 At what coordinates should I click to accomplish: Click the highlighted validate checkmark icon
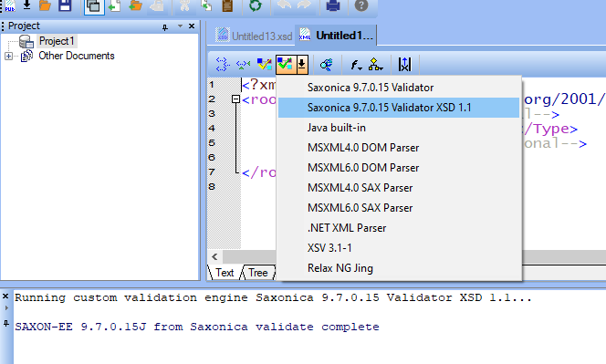click(x=286, y=64)
